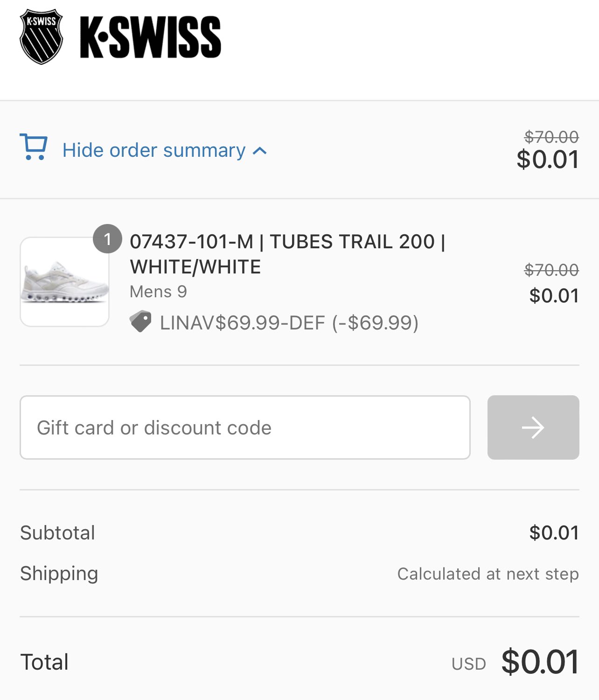This screenshot has width=599, height=700.
Task: Click the discount tag icon
Action: point(140,322)
